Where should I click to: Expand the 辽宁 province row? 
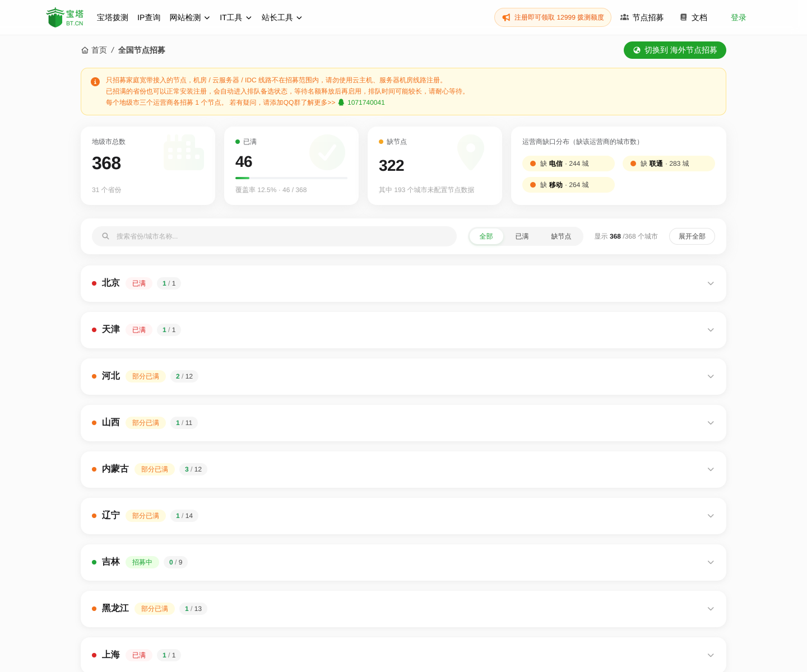[x=403, y=516]
